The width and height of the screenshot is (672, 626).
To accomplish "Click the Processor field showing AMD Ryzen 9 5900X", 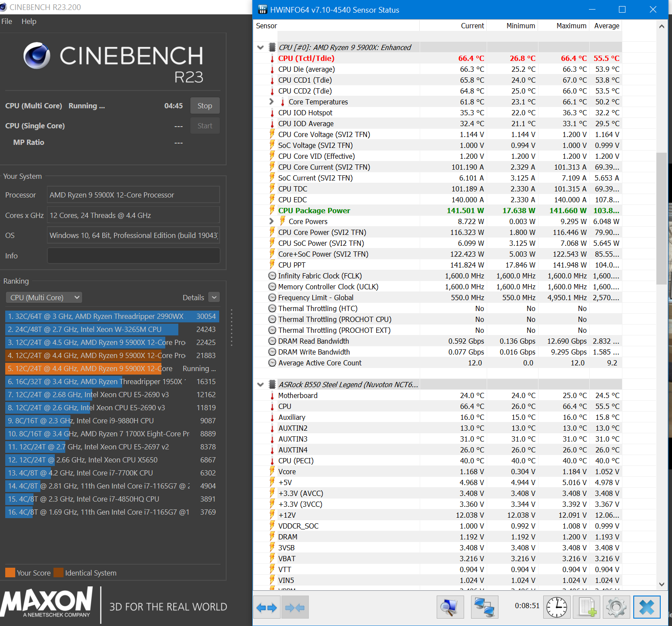I will coord(134,195).
